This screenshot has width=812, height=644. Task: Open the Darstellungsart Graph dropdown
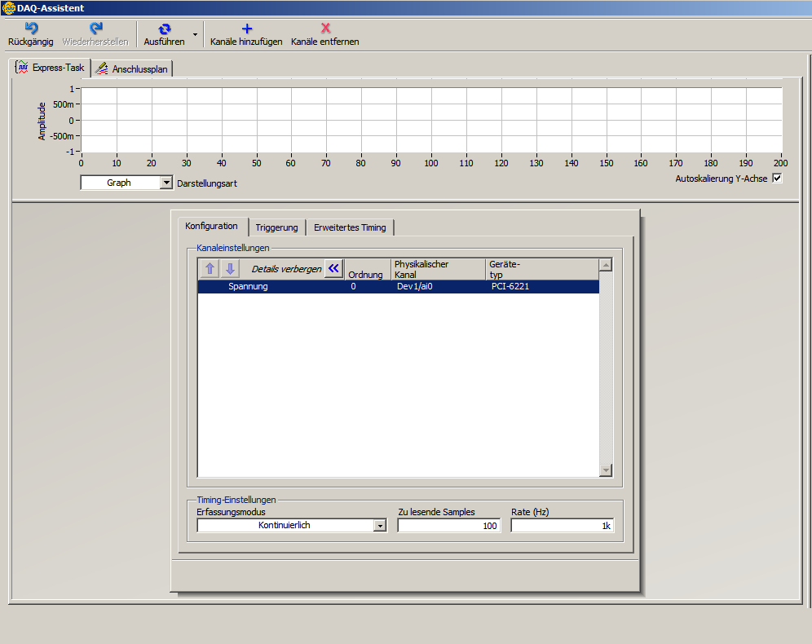(x=166, y=183)
